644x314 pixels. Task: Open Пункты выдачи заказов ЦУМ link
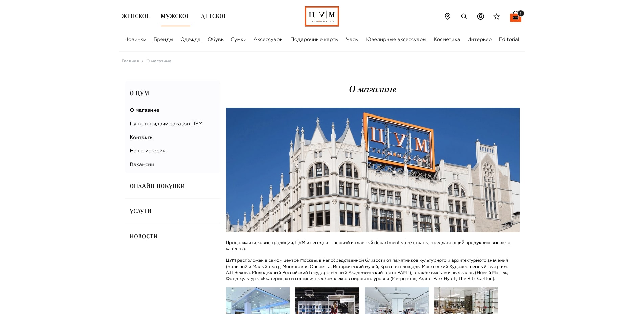coord(166,124)
